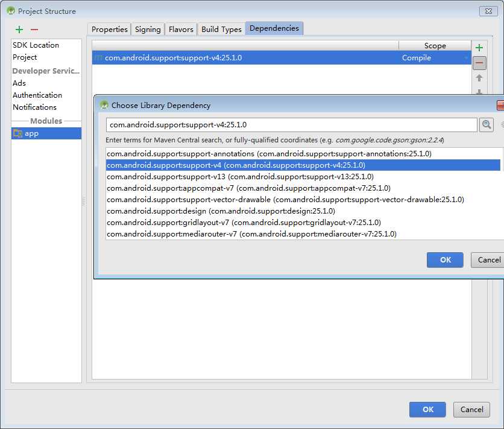Select the app module icon
504x429 pixels.
[x=17, y=133]
